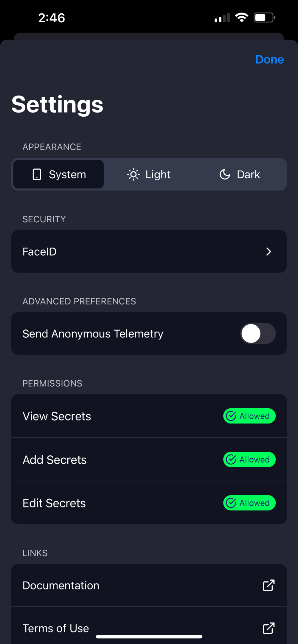Select the Light appearance tab
This screenshot has width=298, height=644.
click(149, 174)
